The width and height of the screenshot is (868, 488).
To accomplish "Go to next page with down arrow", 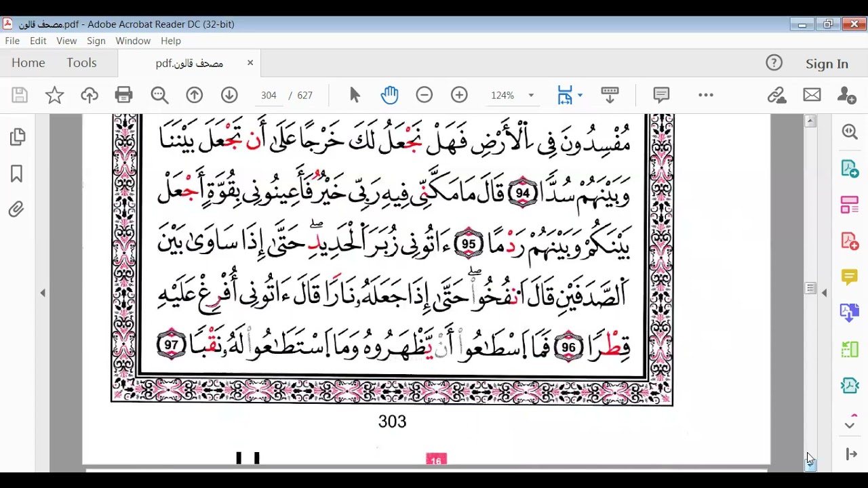I will click(x=229, y=95).
